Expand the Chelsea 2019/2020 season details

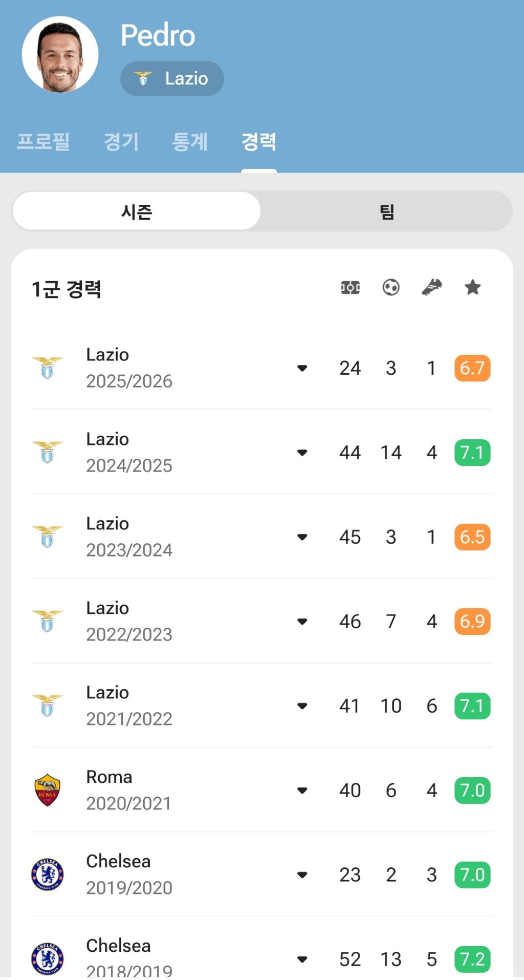pyautogui.click(x=302, y=875)
